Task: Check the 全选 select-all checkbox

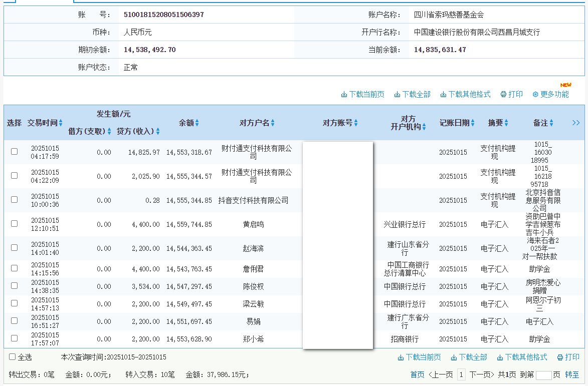Action: tap(13, 357)
